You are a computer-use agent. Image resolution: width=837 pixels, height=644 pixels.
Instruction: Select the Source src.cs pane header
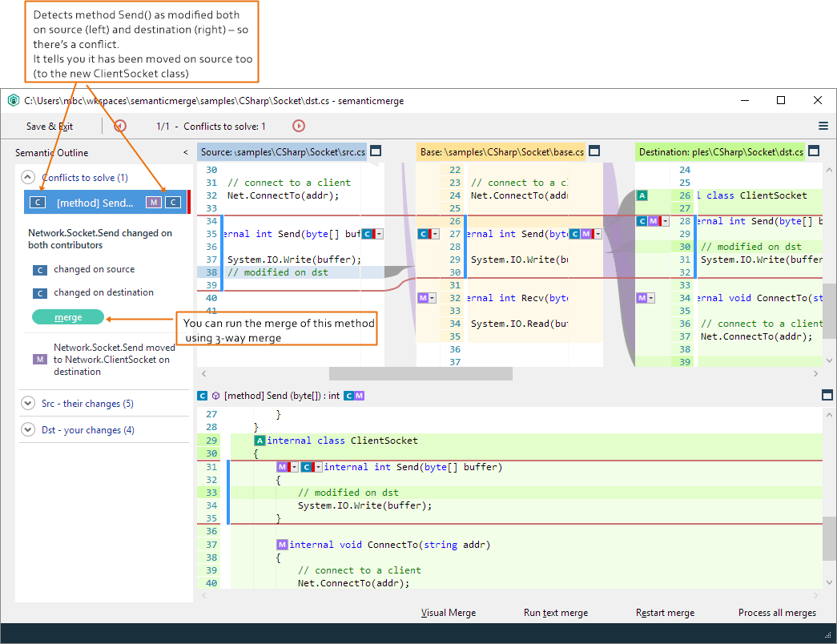(283, 152)
